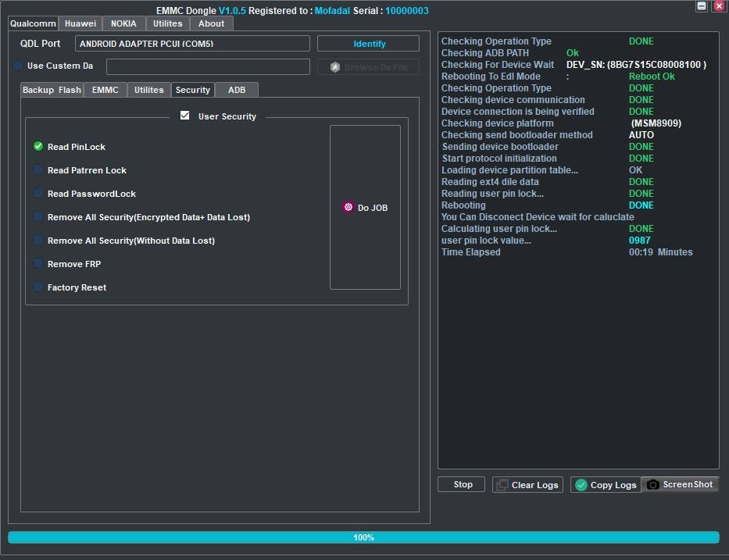Close the EMMC Dongle window
729x560 pixels.
tap(719, 6)
